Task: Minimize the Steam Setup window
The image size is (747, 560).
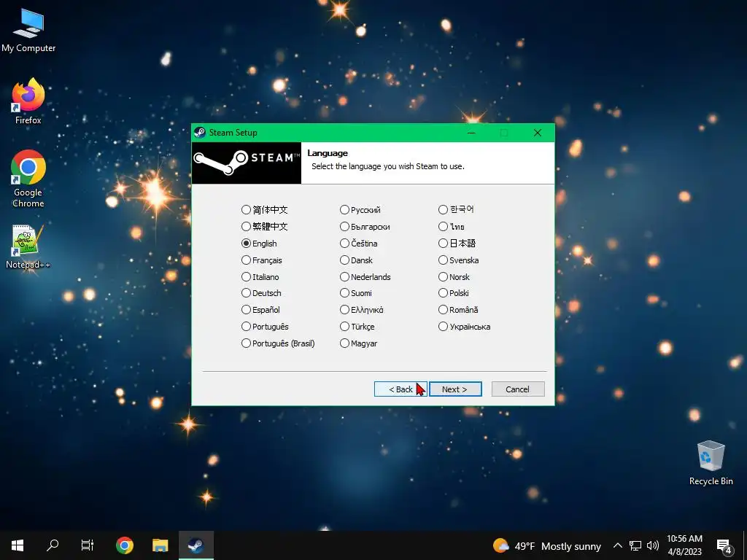Action: (x=471, y=133)
